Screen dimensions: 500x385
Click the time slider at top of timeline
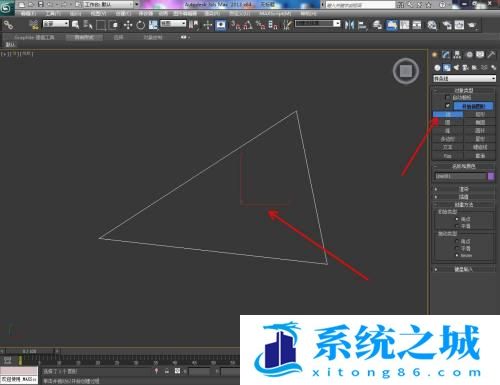pyautogui.click(x=29, y=351)
